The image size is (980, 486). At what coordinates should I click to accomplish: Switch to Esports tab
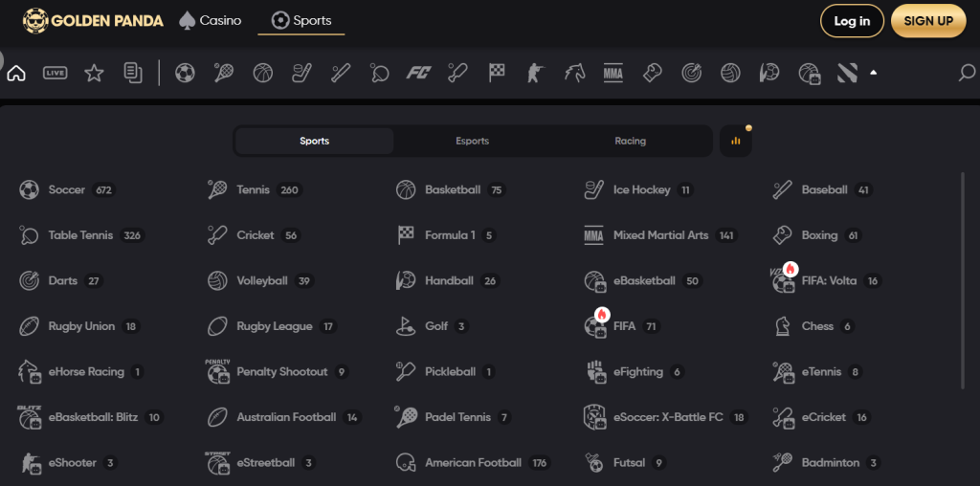(x=473, y=142)
